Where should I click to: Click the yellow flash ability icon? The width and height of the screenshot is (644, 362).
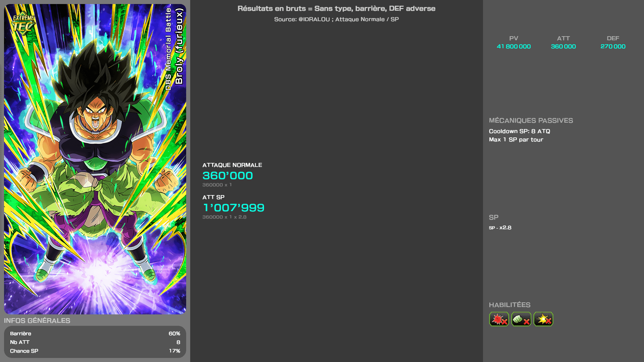(543, 319)
